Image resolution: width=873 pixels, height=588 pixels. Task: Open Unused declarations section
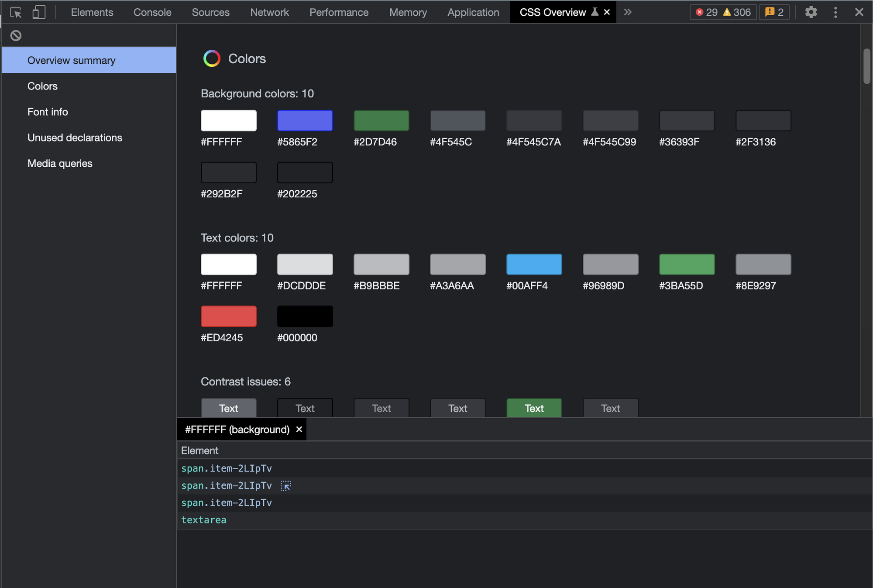click(x=75, y=138)
